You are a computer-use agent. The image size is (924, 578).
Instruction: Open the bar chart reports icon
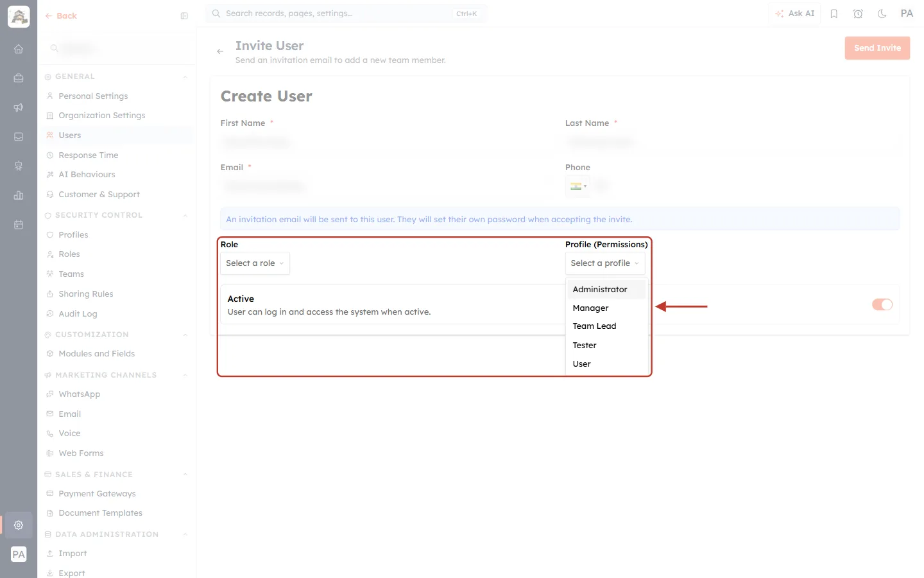19,195
